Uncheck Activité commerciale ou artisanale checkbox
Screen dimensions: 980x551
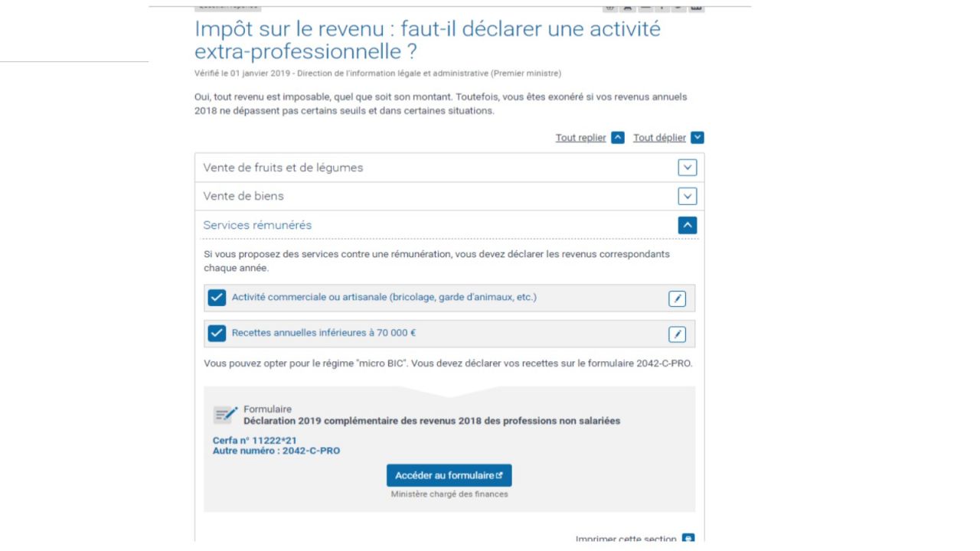[x=217, y=298]
